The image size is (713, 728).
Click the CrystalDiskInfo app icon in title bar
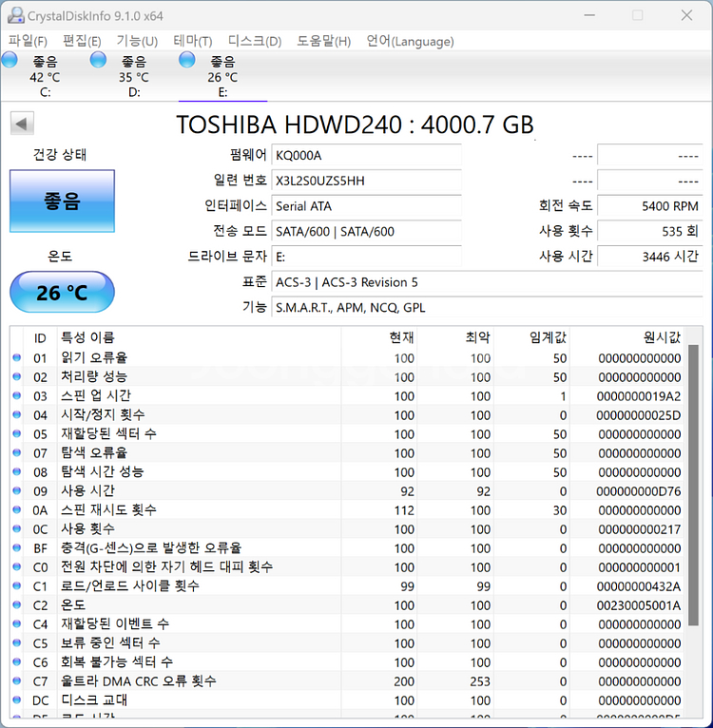(13, 15)
